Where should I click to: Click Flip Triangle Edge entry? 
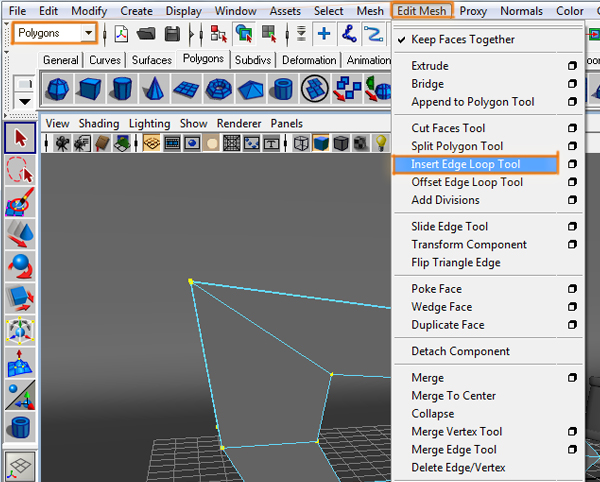pyautogui.click(x=455, y=263)
